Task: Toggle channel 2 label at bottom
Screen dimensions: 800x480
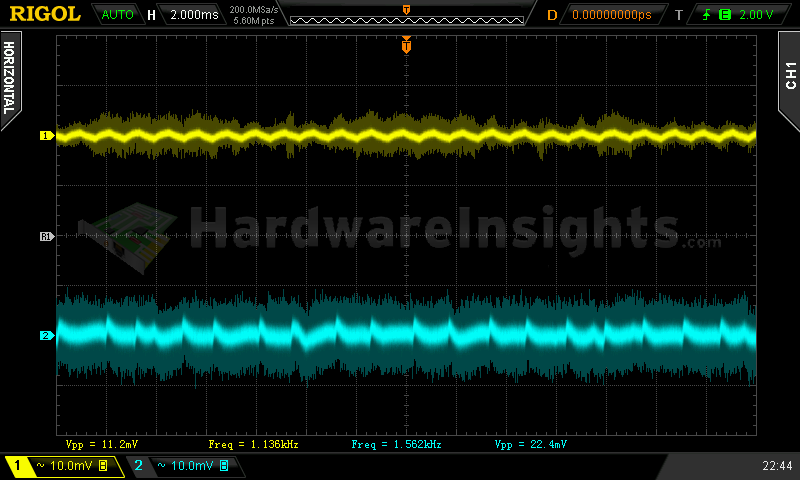Action: click(138, 466)
